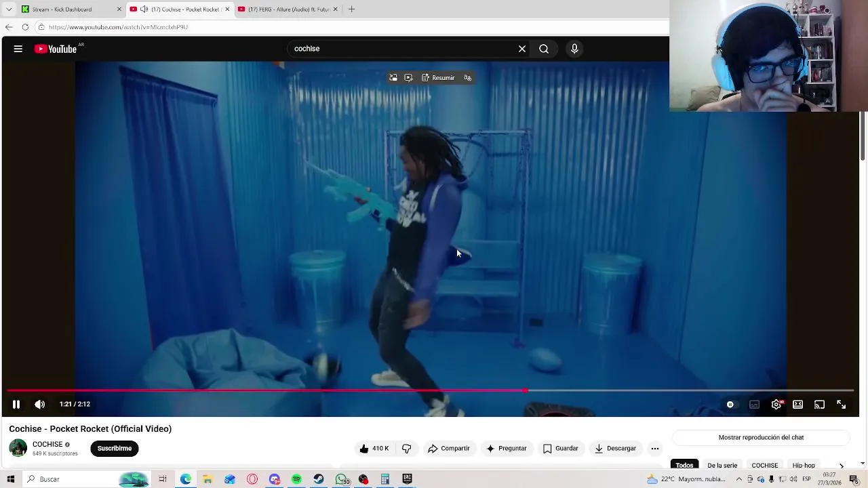
Task: Open the COCHISE channel name link
Action: click(47, 445)
